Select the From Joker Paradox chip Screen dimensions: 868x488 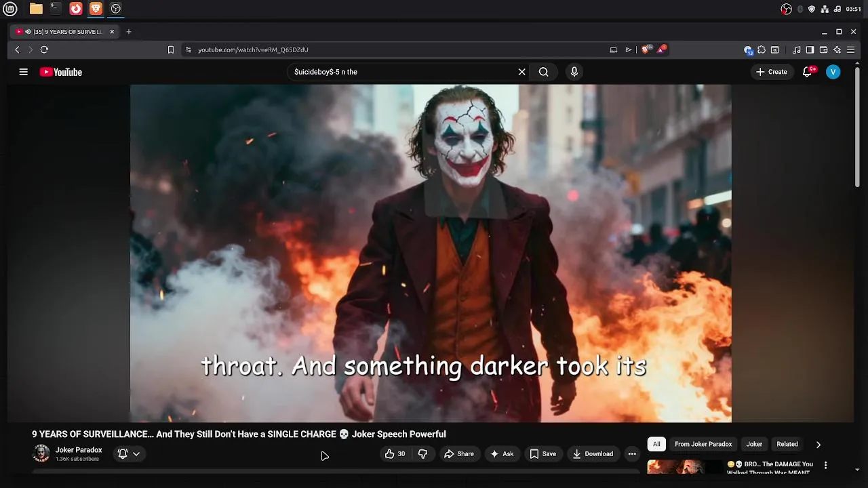pyautogui.click(x=703, y=444)
